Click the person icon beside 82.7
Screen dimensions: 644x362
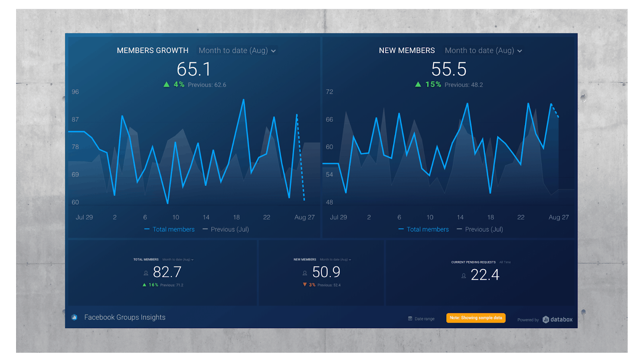146,273
